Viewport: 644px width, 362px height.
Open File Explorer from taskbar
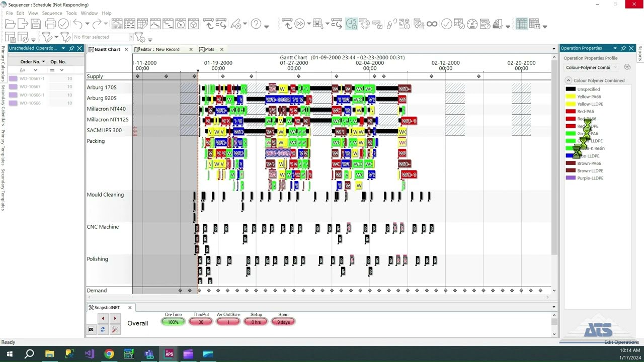point(49,354)
